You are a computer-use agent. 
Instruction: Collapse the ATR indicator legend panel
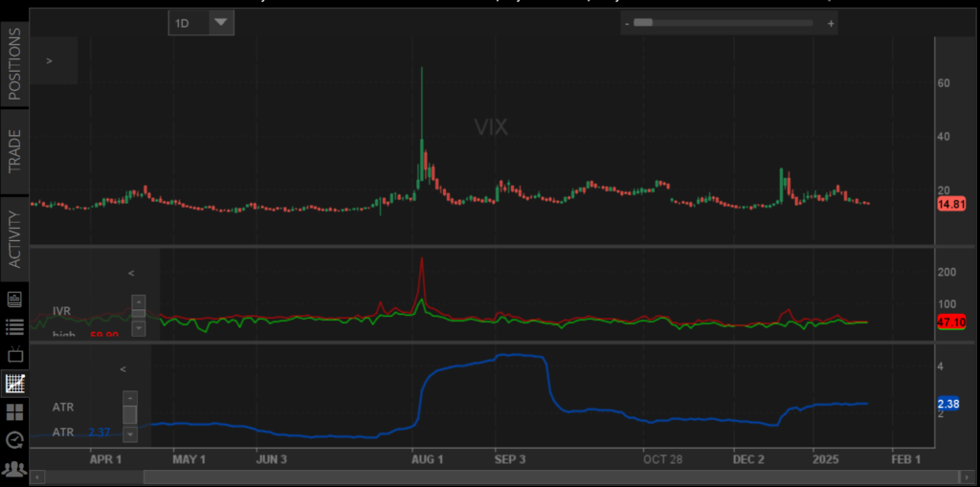[122, 368]
